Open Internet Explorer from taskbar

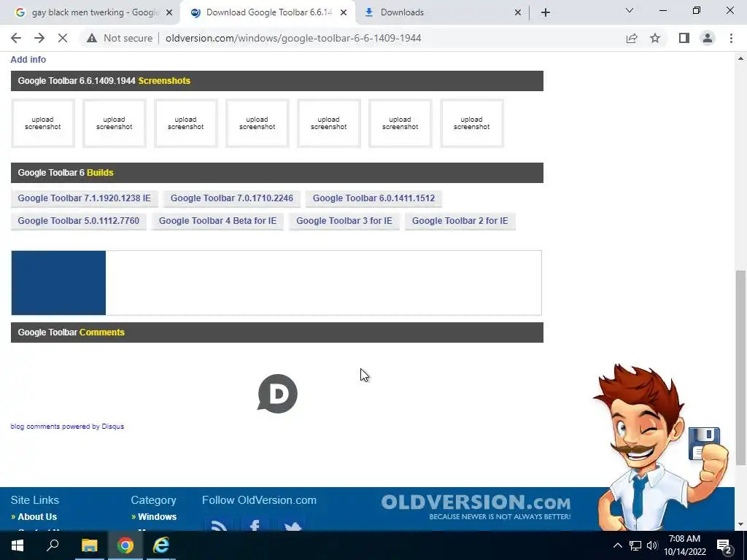click(161, 545)
